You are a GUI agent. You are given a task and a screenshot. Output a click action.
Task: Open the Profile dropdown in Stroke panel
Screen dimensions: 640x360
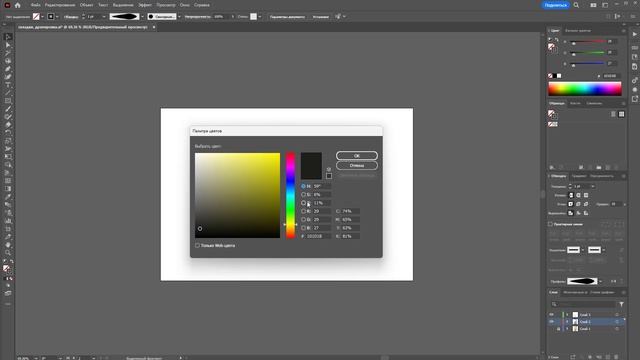tap(600, 281)
